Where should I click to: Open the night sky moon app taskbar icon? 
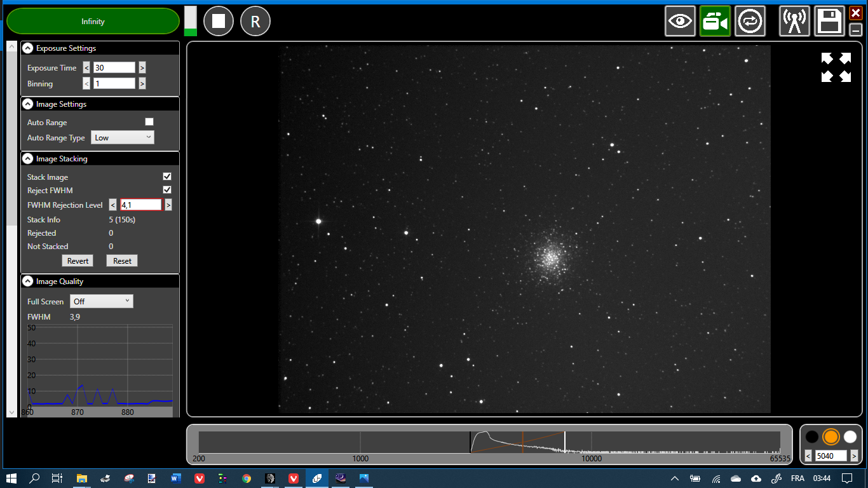341,478
